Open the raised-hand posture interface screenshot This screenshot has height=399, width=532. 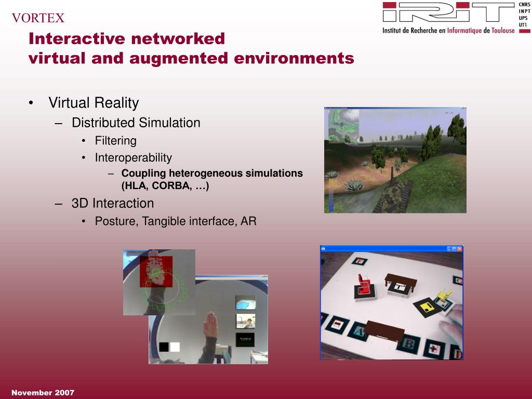point(208,320)
